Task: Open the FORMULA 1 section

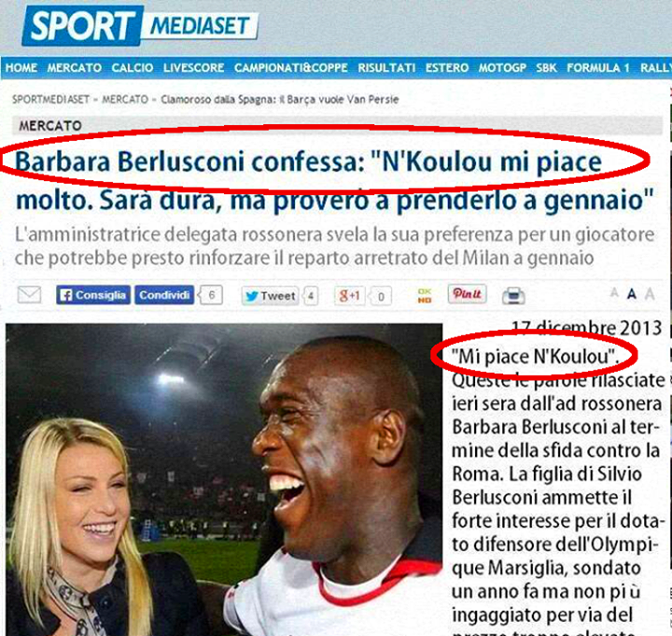Action: click(598, 68)
